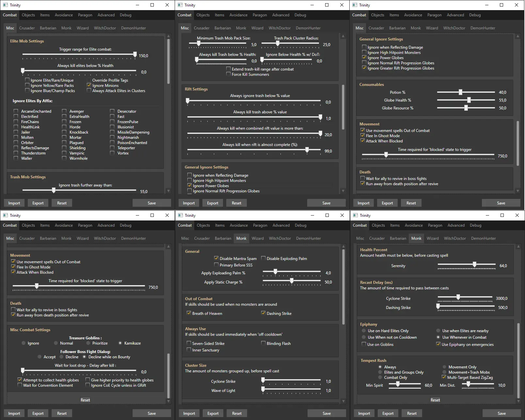Tick Force Kill Summoners

click(x=229, y=74)
